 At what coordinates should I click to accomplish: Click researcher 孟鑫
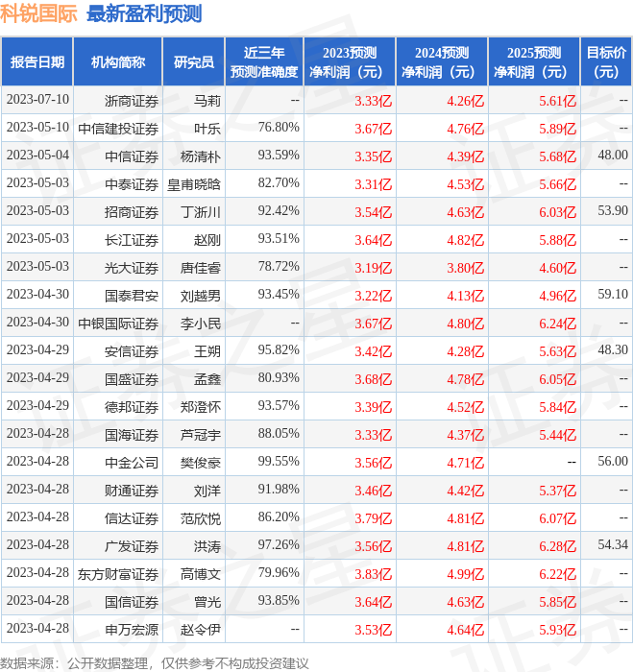(x=207, y=380)
